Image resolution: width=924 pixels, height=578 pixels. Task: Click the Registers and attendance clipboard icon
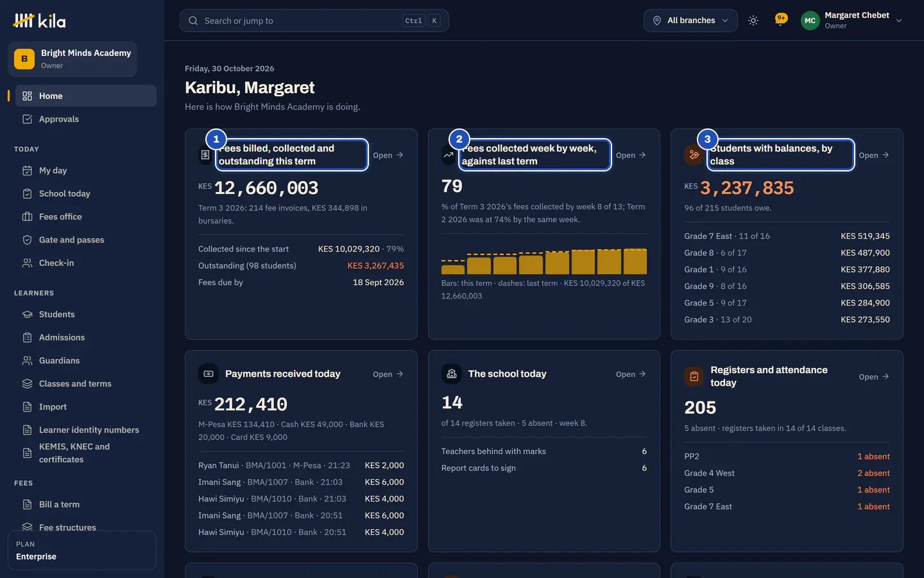click(x=694, y=376)
